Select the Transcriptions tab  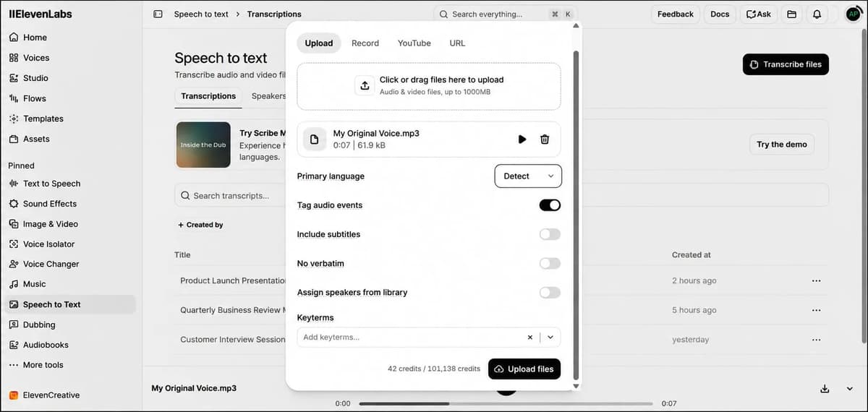[208, 96]
